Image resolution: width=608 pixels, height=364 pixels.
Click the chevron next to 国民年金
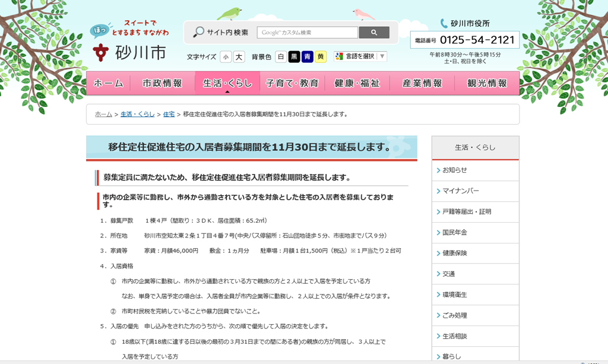(x=438, y=233)
